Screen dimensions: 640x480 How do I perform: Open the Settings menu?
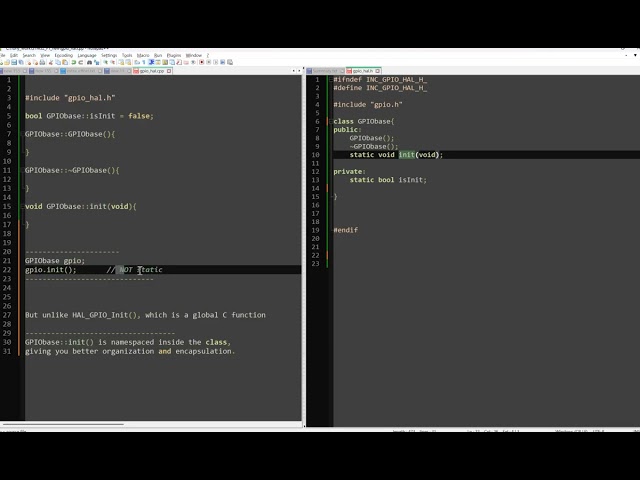pos(109,55)
